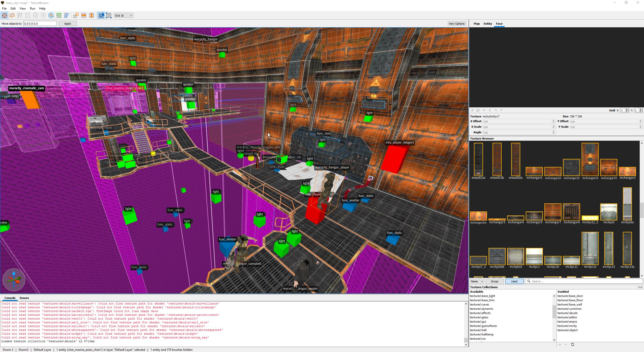Click hide on Texture Collections
This screenshot has height=352, width=644.
coord(640,287)
